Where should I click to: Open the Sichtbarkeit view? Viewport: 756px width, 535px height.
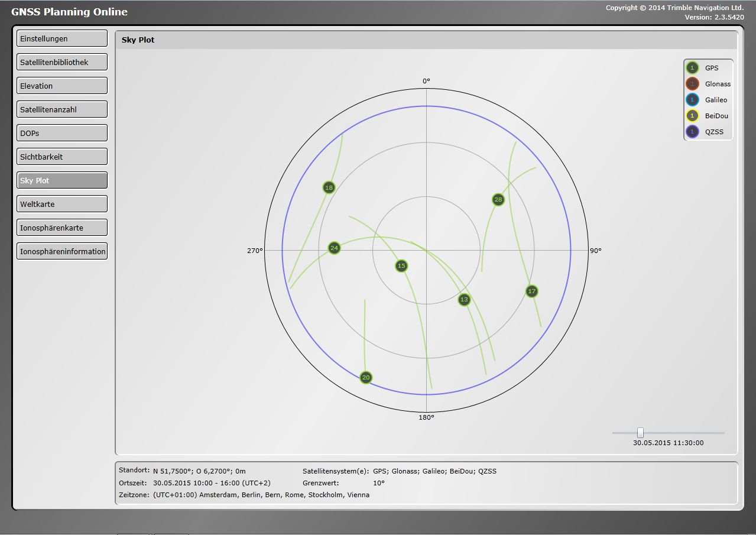(62, 157)
